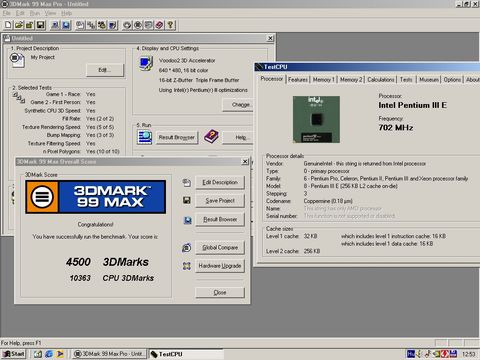Image resolution: width=480 pixels, height=360 pixels.
Task: Open the Run menu in 3DMark
Action: tap(35, 13)
